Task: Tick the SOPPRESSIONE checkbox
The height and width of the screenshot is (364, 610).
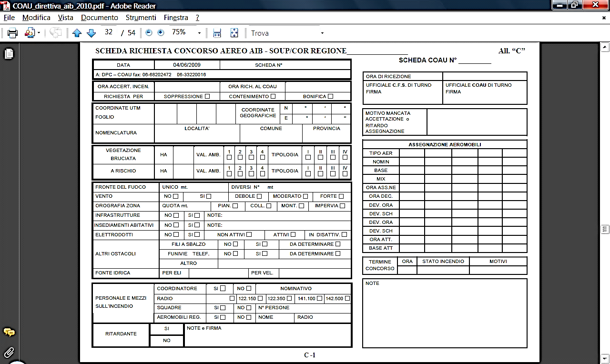Action: [x=207, y=96]
